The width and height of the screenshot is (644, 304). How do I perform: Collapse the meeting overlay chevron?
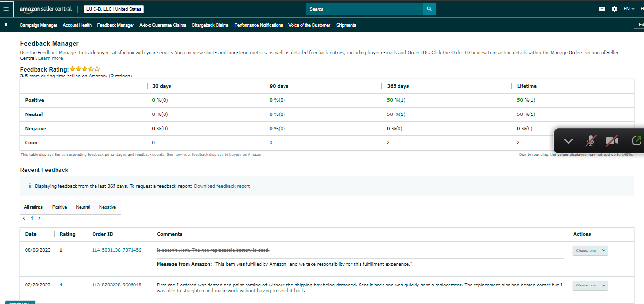tap(568, 141)
